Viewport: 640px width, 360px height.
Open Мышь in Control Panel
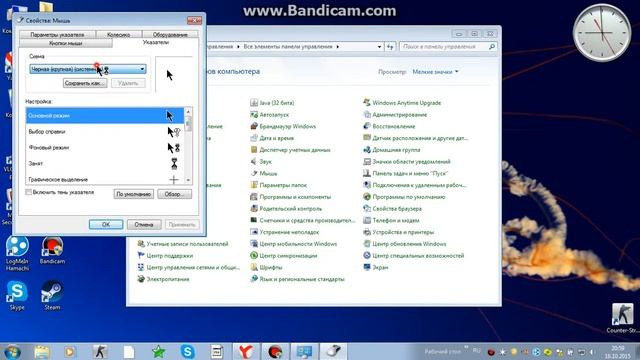coord(264,173)
